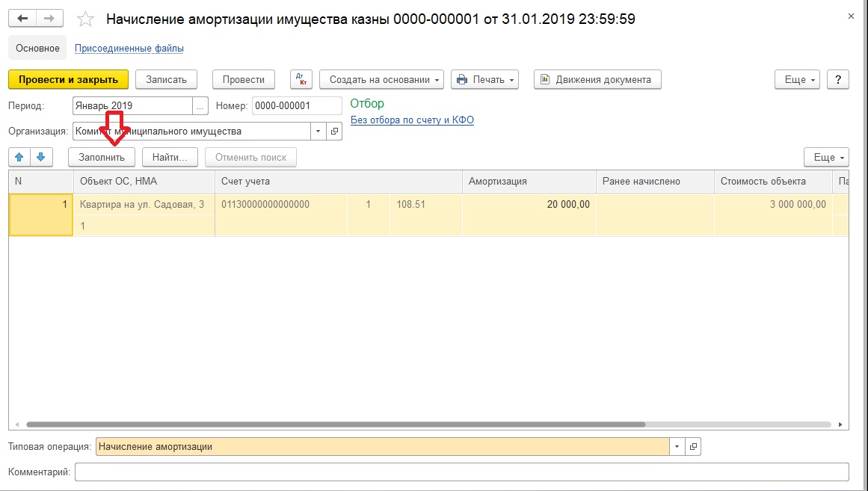Move row down with blue arrow
This screenshot has width=868, height=491.
click(x=41, y=157)
